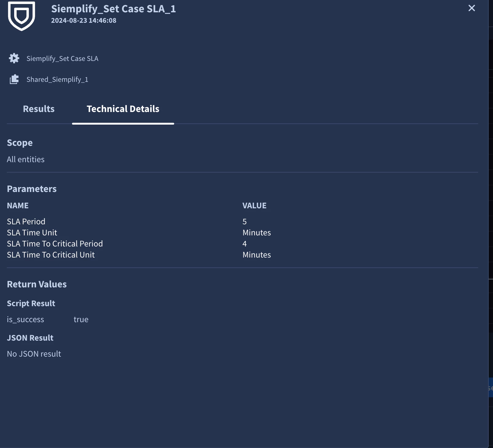
Task: Click the is_success label
Action: (x=26, y=319)
